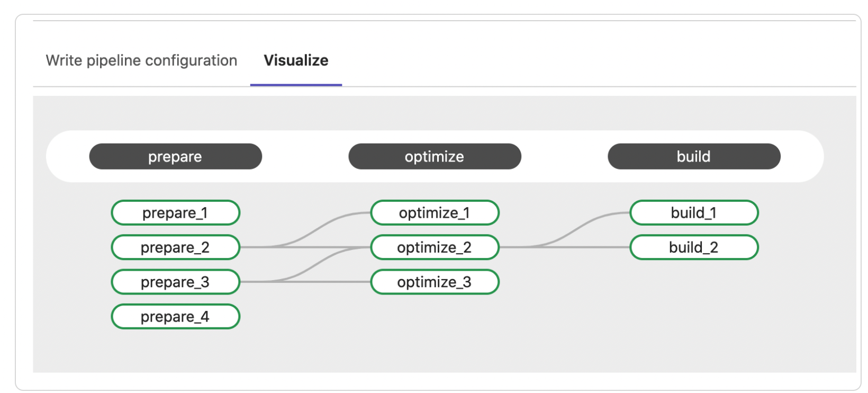Select the Visualize tab
The height and width of the screenshot is (393, 868).
point(296,60)
